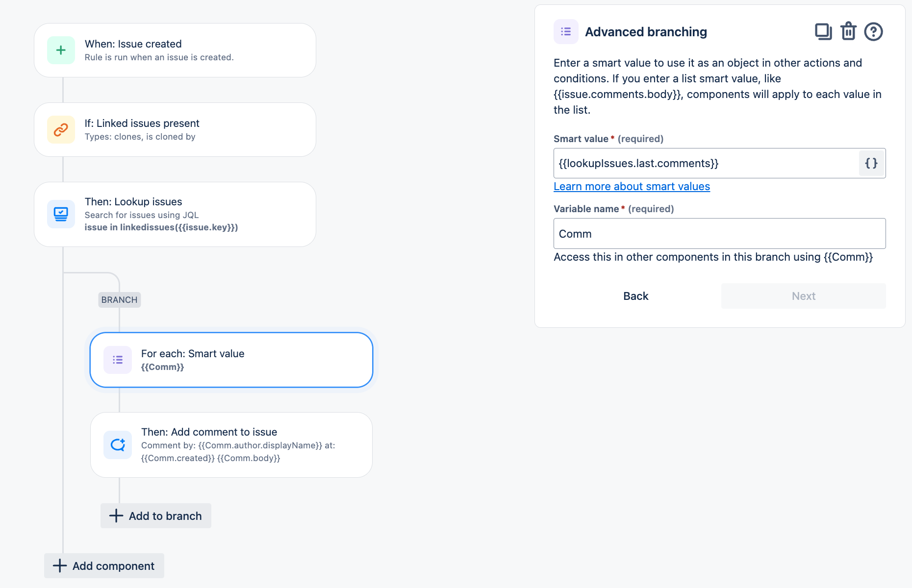
Task: Click the Add comment action icon
Action: coord(117,444)
